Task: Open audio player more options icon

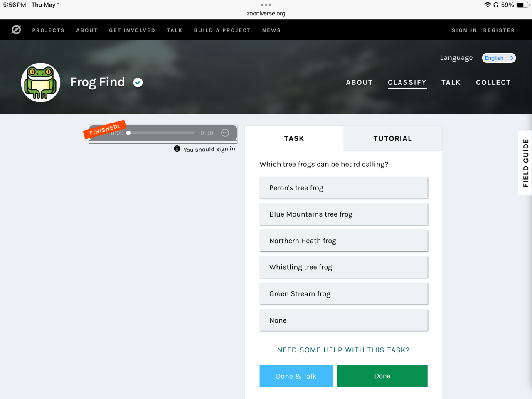Action: click(x=225, y=133)
